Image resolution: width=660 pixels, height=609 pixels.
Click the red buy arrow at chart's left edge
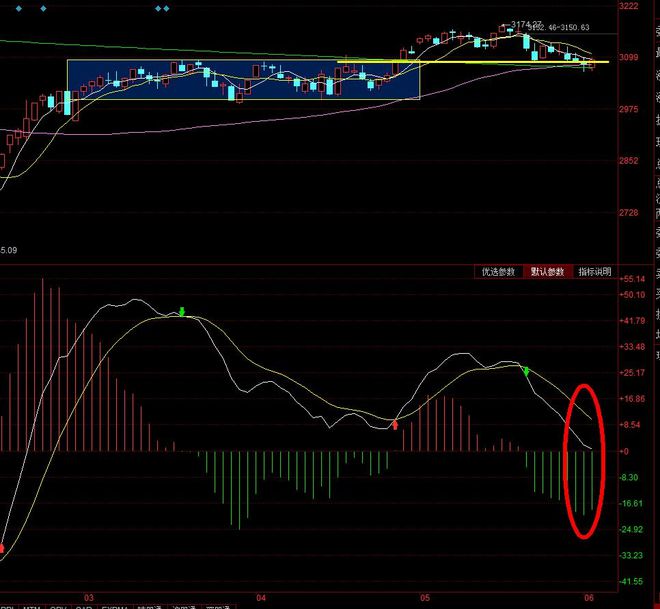(2, 548)
